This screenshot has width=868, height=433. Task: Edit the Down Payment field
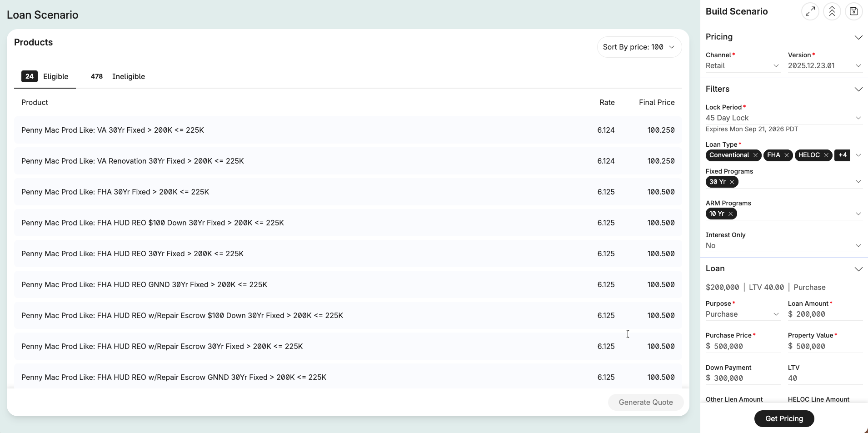pos(743,378)
